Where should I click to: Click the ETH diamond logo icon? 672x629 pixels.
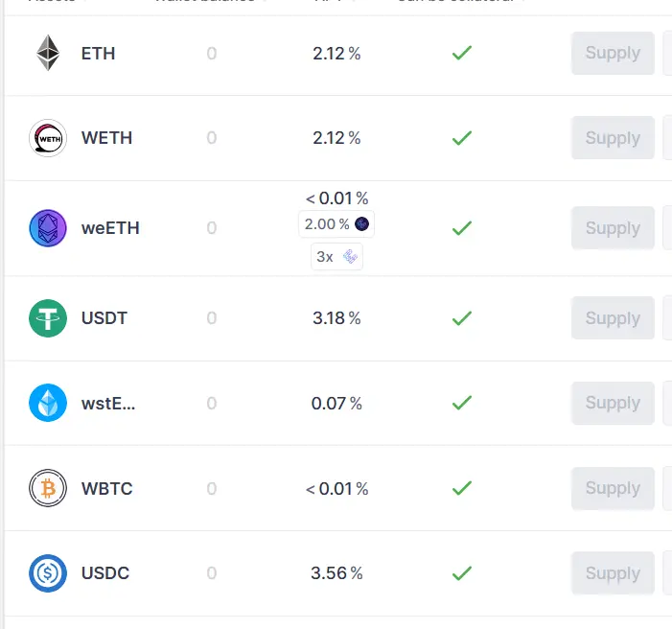click(48, 53)
